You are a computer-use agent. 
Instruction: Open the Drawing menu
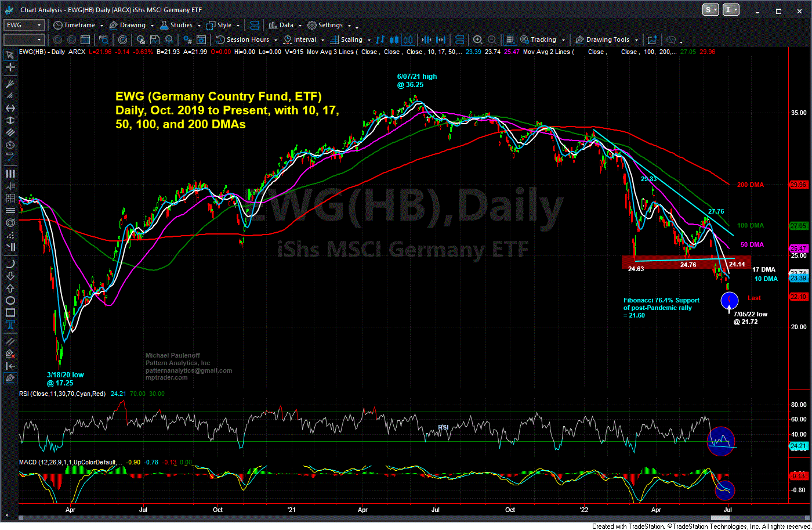[128, 25]
